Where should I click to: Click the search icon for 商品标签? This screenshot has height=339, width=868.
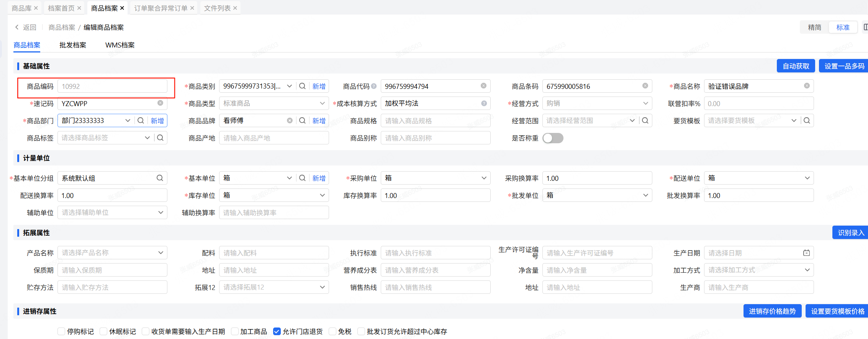pyautogui.click(x=160, y=138)
